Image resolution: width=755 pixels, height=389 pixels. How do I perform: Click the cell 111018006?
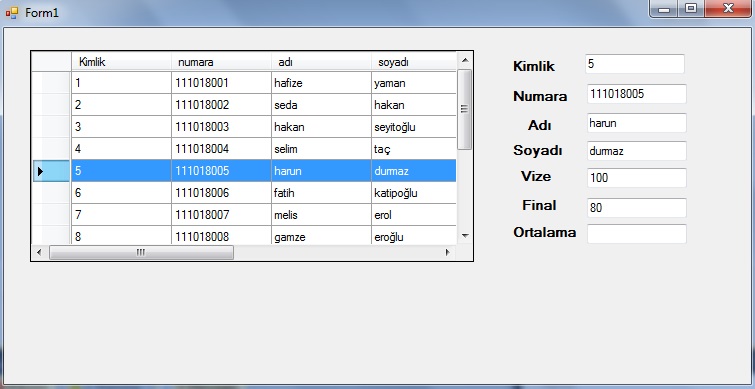point(221,193)
